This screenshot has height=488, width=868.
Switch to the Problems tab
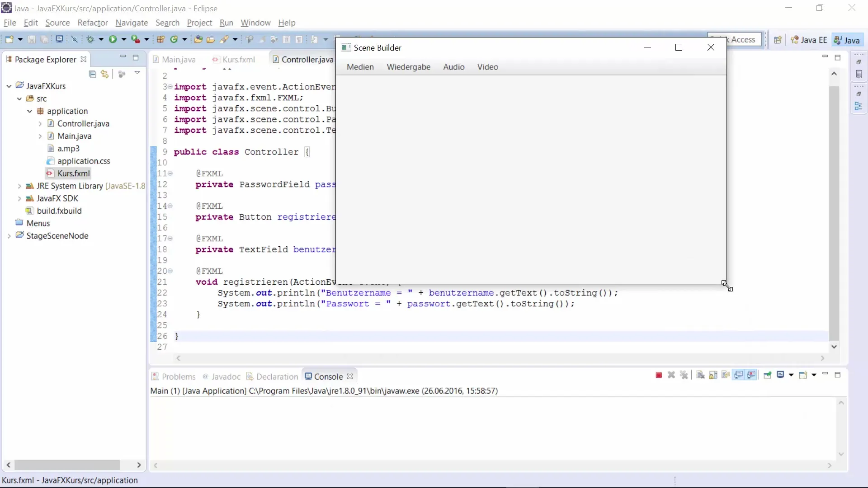pos(174,376)
